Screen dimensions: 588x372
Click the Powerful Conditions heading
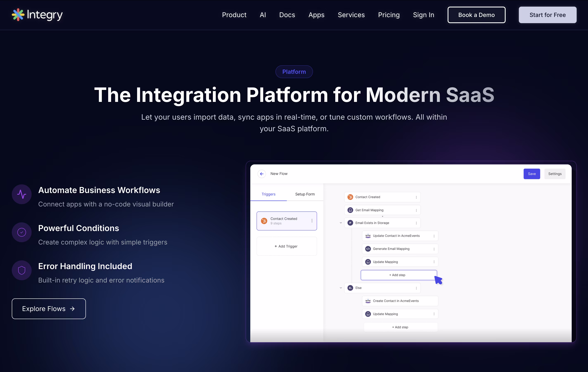pyautogui.click(x=79, y=228)
